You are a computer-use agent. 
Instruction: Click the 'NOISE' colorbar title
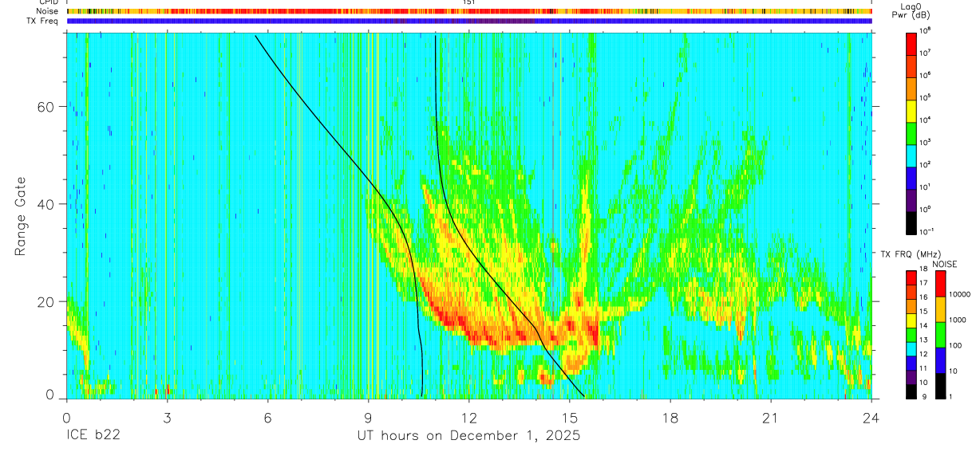coord(944,264)
